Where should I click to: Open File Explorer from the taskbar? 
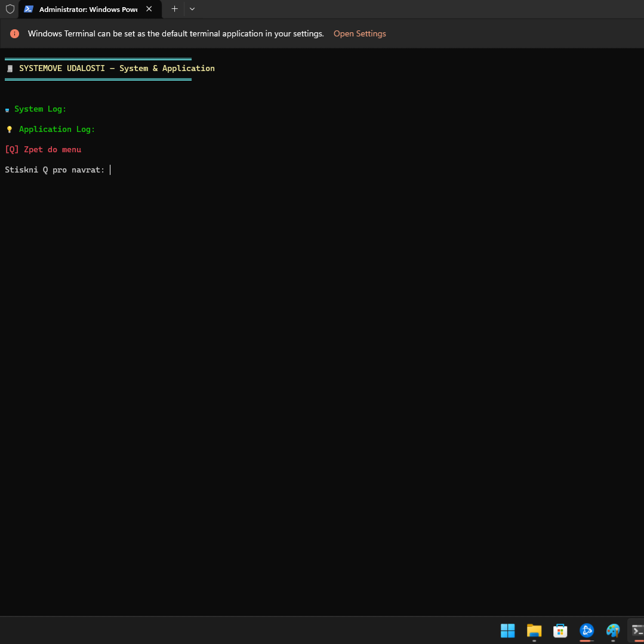534,630
